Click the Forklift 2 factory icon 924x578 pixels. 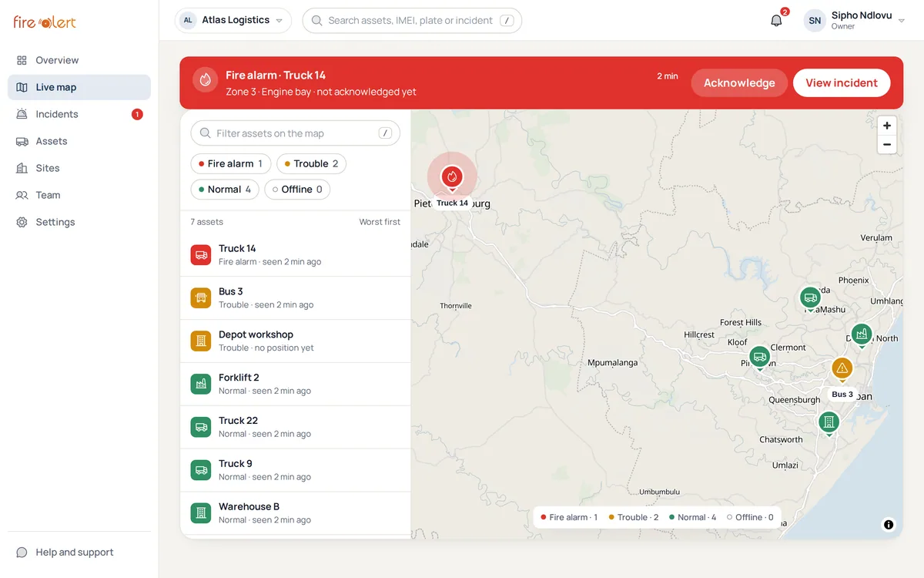(201, 384)
